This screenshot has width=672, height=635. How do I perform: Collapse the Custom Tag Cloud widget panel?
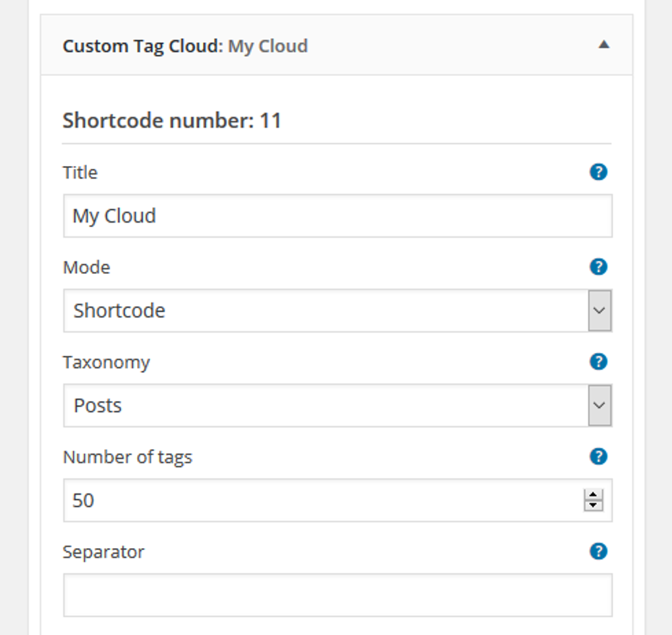coord(603,45)
